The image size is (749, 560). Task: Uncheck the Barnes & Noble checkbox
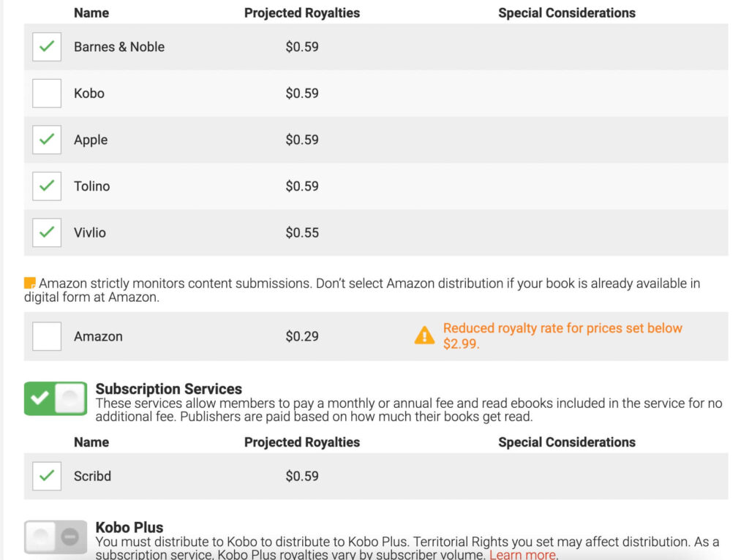(47, 47)
